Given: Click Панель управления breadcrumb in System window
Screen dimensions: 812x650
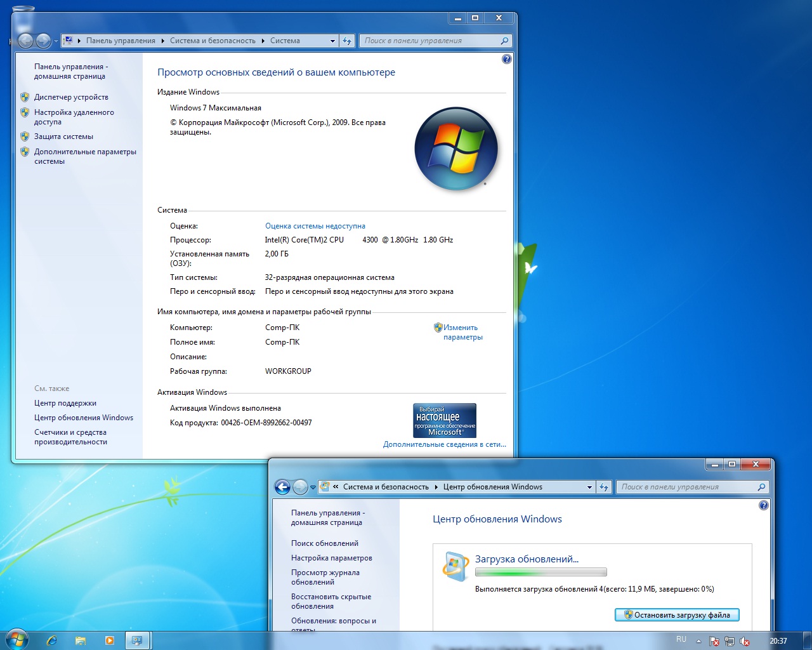Looking at the screenshot, I should tap(121, 41).
